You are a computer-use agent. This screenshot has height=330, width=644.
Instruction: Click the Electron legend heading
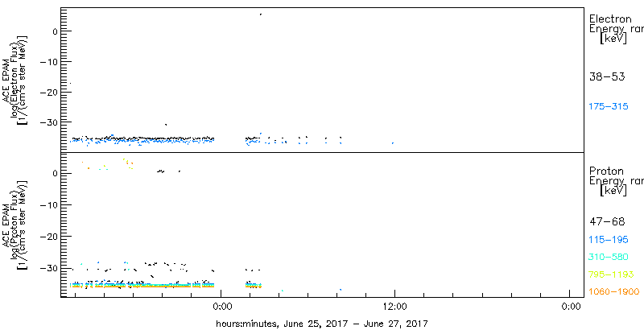(x=610, y=19)
